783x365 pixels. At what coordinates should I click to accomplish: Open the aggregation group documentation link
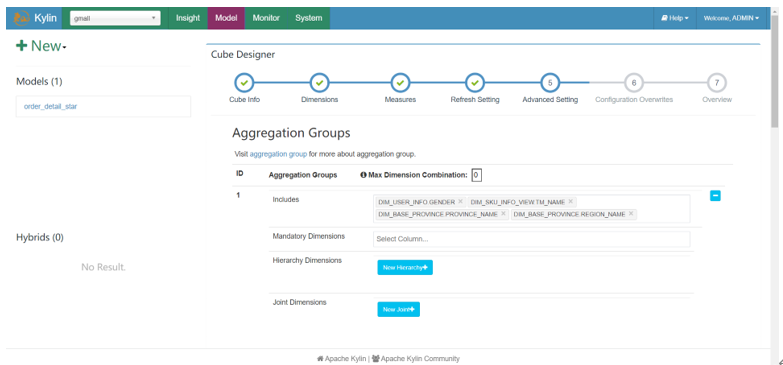coord(278,154)
